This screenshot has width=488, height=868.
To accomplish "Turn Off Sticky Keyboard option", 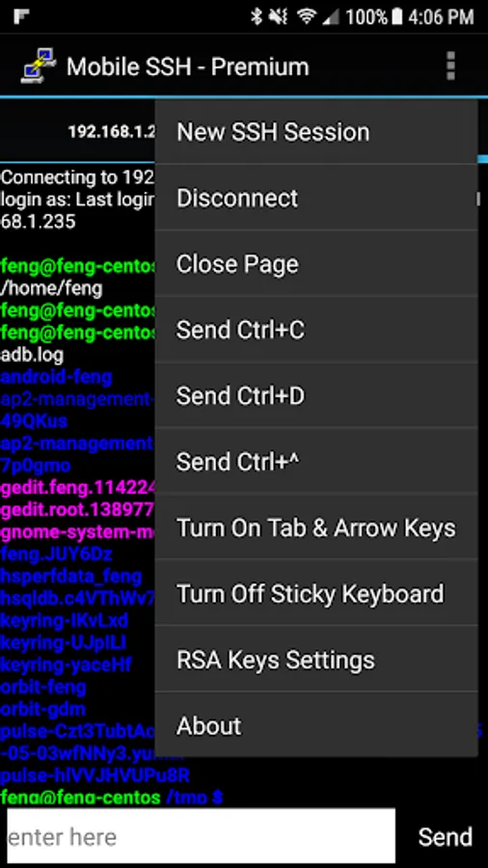I will point(316,593).
